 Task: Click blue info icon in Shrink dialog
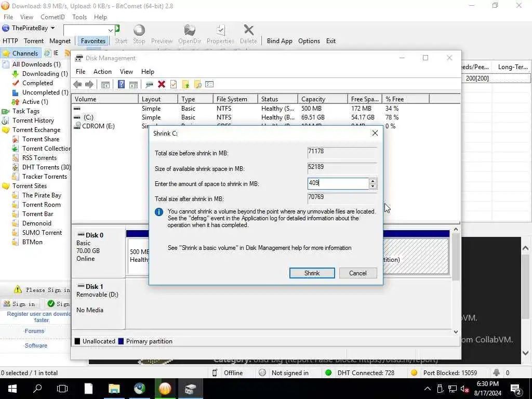click(159, 212)
